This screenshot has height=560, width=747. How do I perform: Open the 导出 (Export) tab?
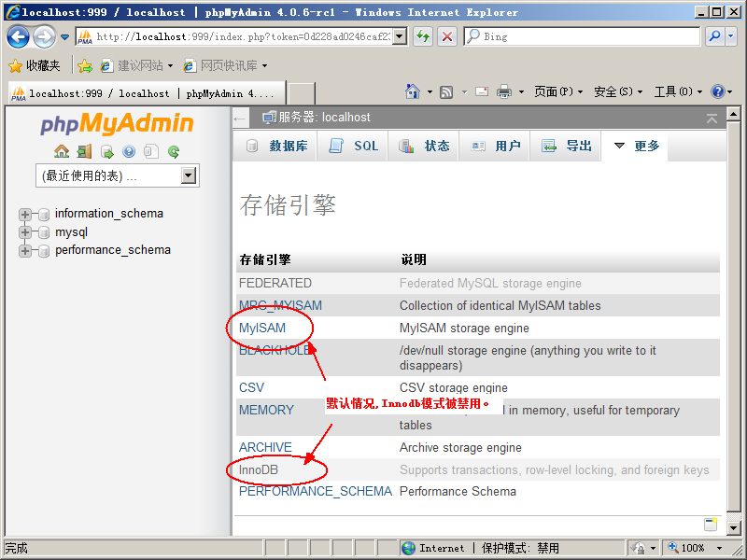[567, 146]
